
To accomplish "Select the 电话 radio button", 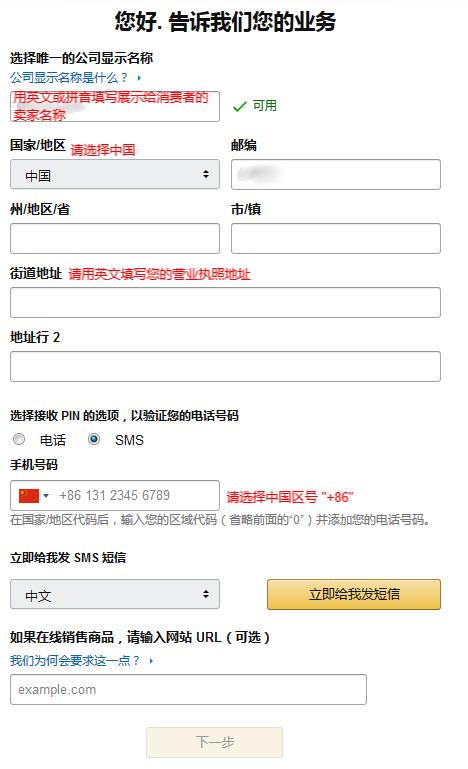I will tap(19, 439).
